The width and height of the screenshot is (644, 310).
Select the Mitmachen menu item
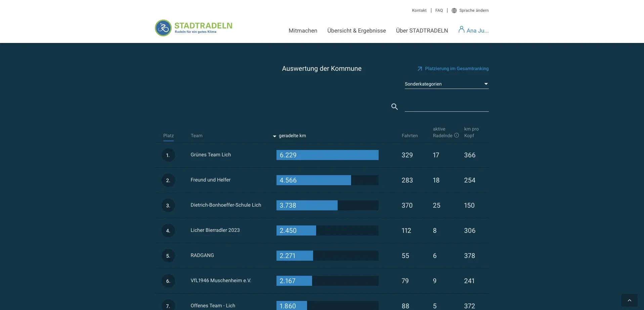(303, 31)
